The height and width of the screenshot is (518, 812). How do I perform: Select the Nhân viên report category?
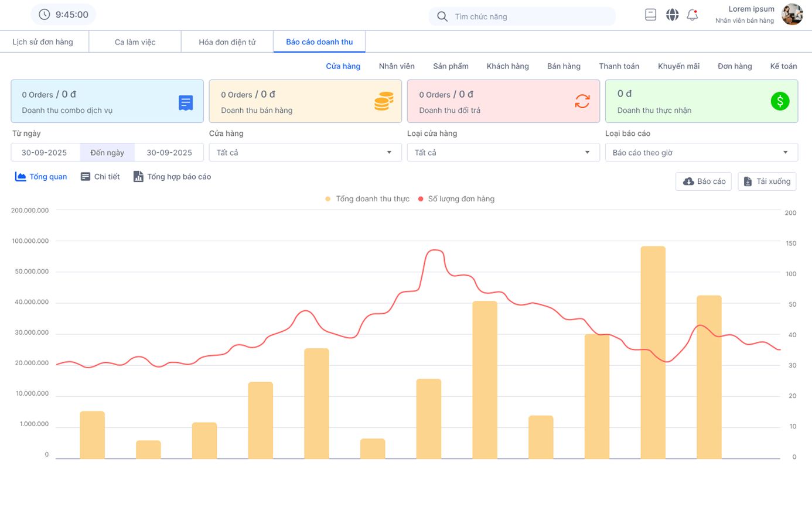[397, 66]
